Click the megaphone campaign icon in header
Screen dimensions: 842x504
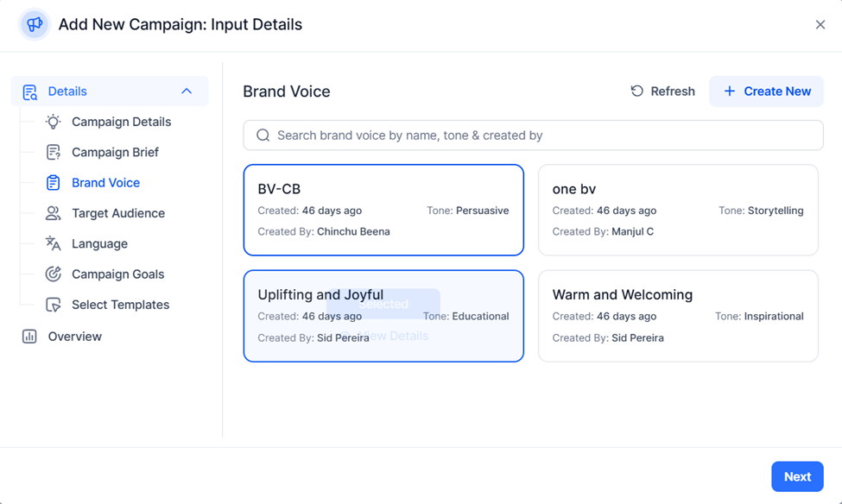[35, 24]
